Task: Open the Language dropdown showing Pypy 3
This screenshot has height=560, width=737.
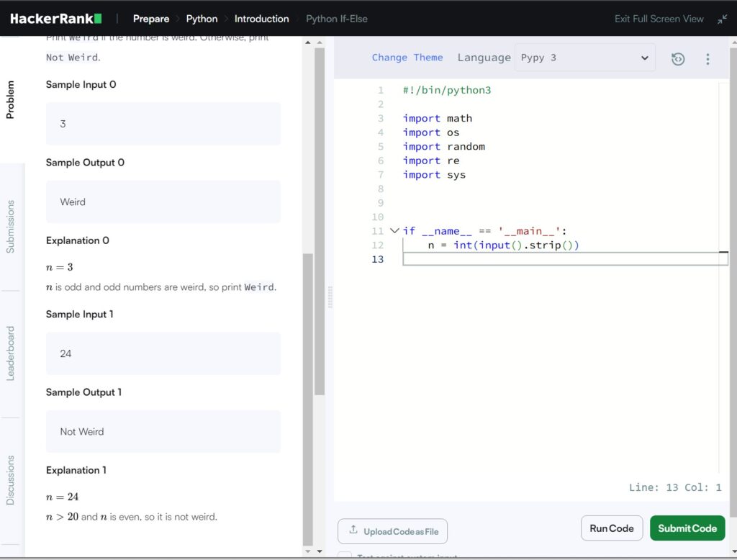Action: (584, 58)
